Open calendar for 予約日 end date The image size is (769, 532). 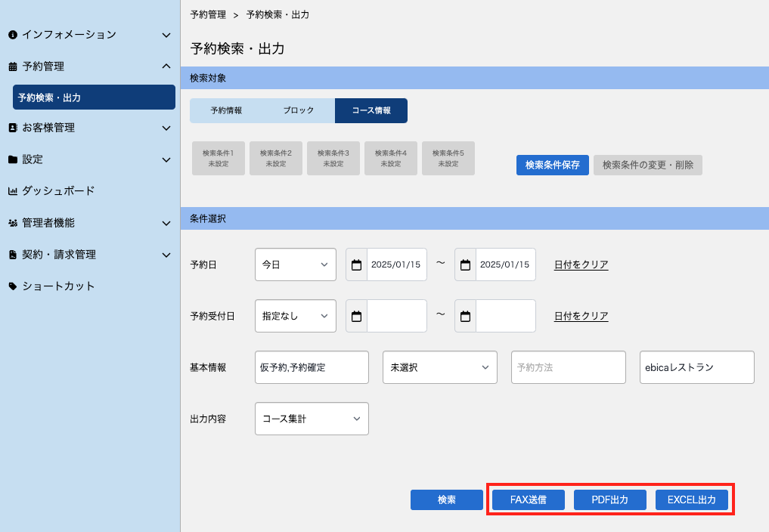(466, 264)
